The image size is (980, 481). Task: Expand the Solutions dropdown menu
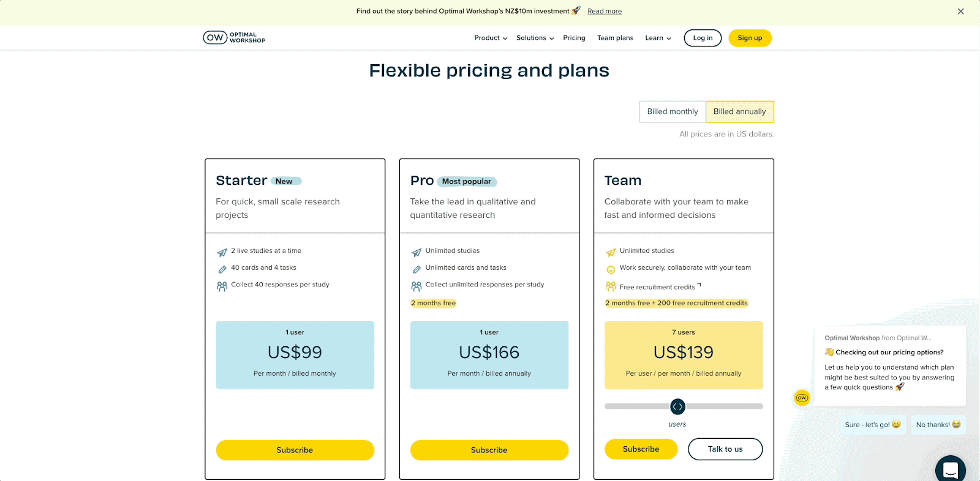pos(535,38)
